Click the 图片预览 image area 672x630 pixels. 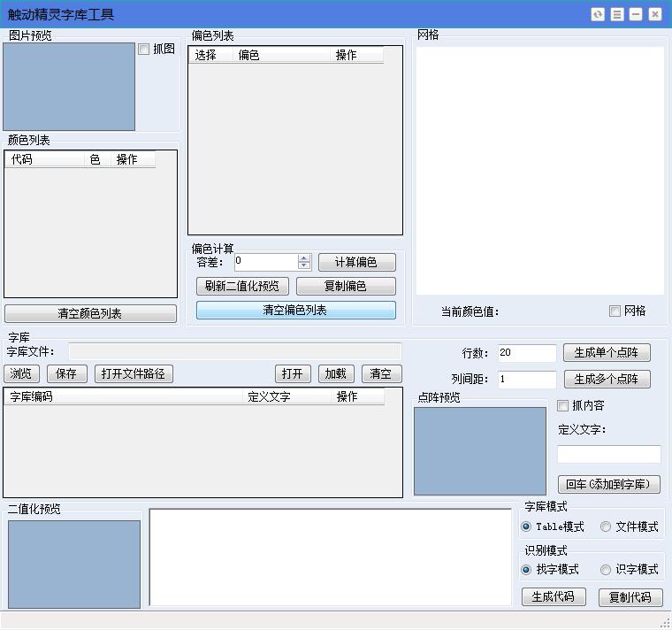(69, 87)
